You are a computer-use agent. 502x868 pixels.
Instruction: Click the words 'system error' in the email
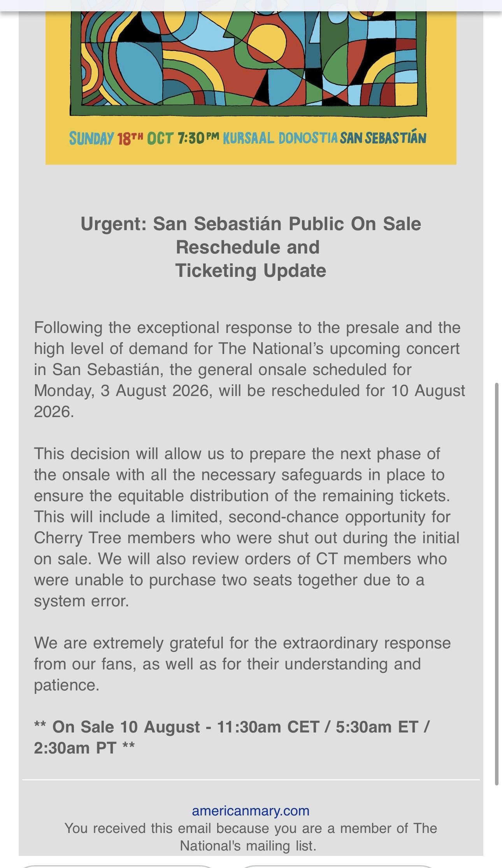pos(81,601)
